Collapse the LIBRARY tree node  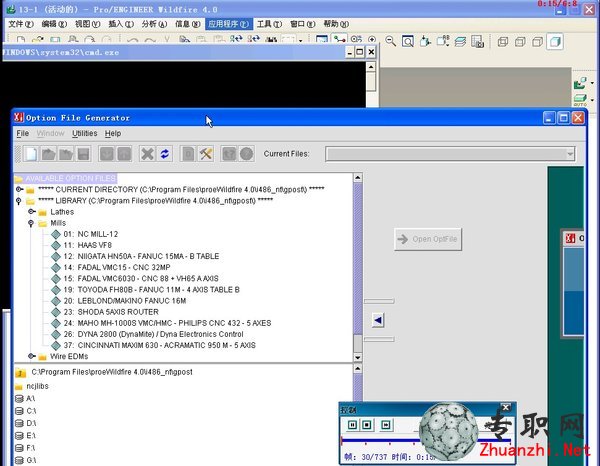(x=18, y=200)
